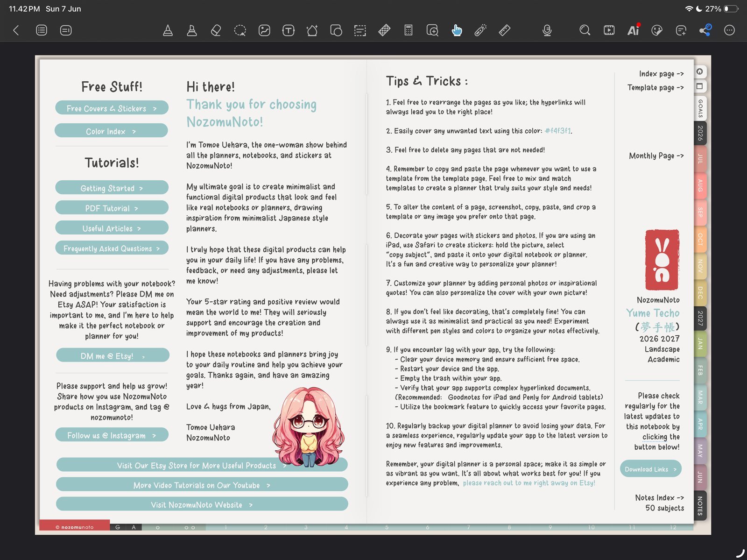The image size is (747, 560).
Task: Go back using the back arrow
Action: click(16, 30)
